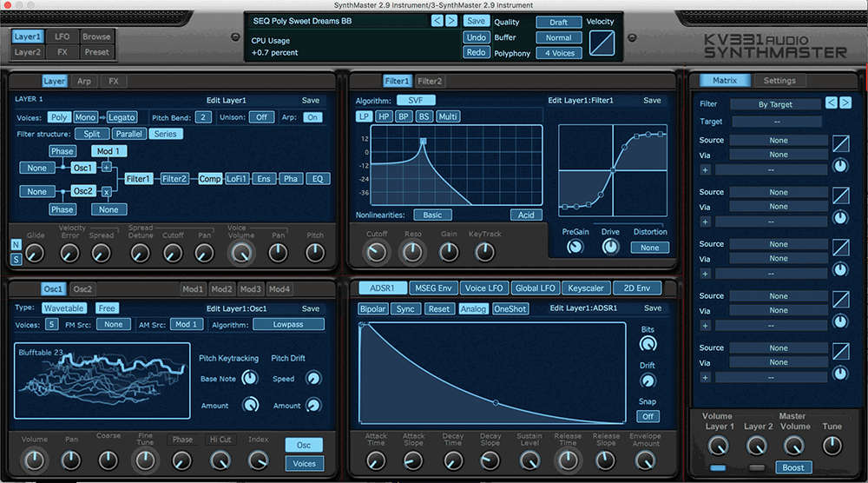
Task: Select the Layer2 button
Action: 28,52
